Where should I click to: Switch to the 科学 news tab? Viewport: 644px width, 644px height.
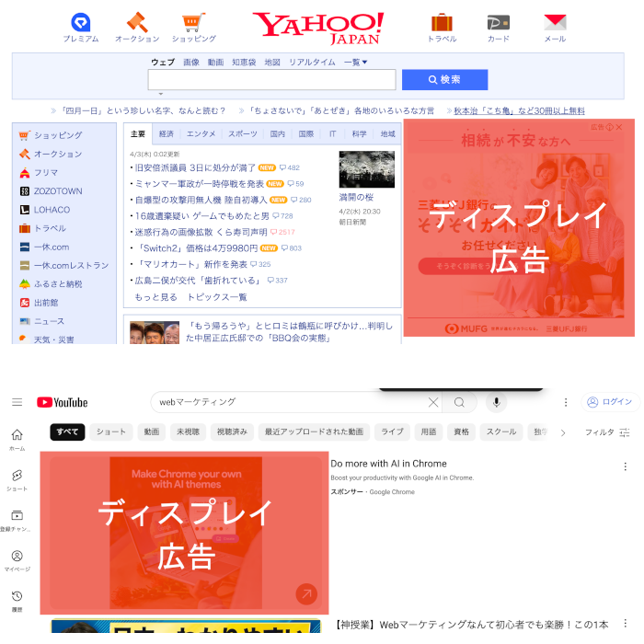click(359, 134)
